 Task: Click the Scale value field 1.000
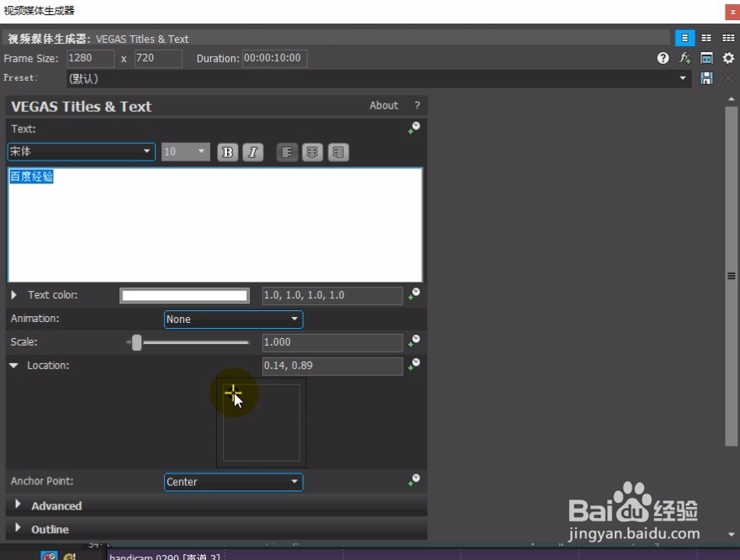click(332, 342)
